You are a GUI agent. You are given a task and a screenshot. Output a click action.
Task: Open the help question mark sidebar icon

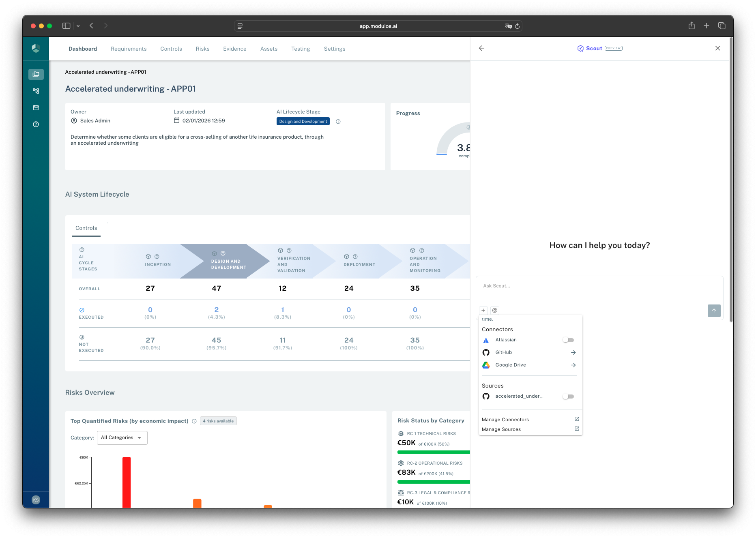click(x=36, y=124)
